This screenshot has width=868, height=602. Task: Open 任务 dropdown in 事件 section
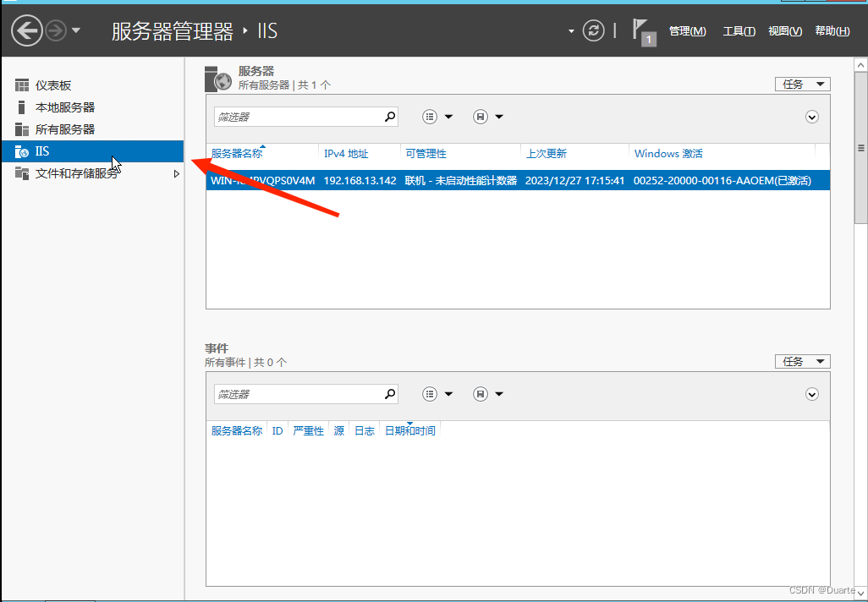pyautogui.click(x=803, y=361)
